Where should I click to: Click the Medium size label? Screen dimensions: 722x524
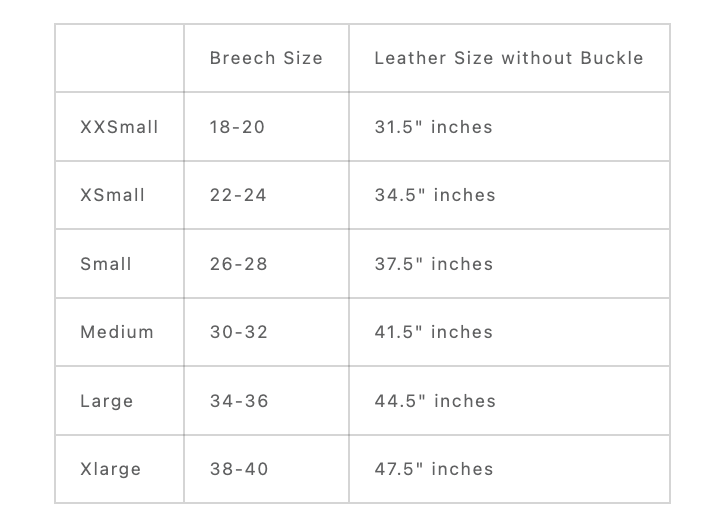click(x=117, y=332)
